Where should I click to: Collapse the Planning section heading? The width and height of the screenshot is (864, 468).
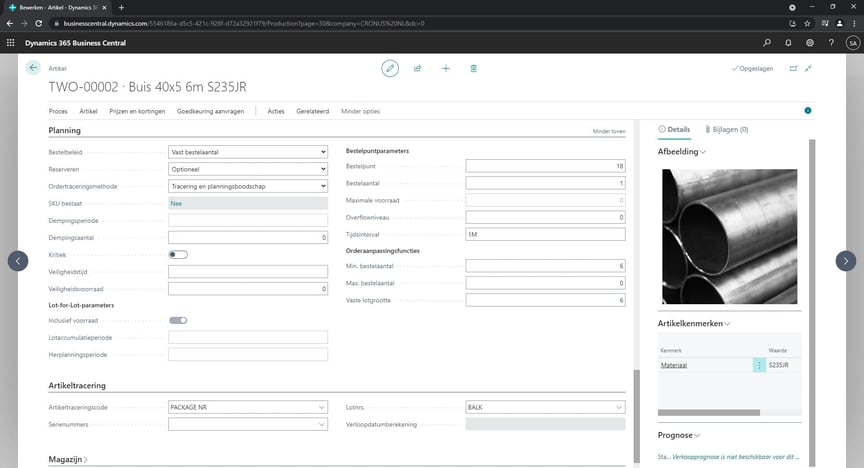coord(64,131)
